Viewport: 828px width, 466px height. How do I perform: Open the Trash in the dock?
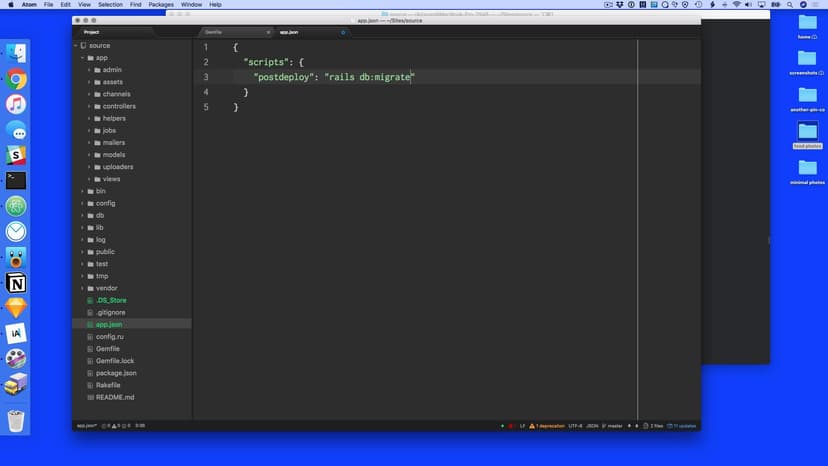pyautogui.click(x=16, y=420)
